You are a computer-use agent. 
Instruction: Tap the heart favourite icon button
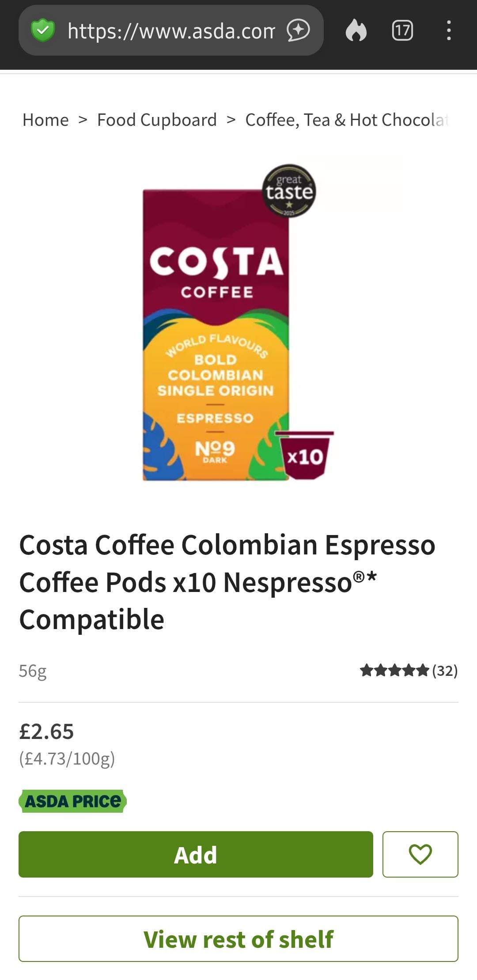click(420, 854)
